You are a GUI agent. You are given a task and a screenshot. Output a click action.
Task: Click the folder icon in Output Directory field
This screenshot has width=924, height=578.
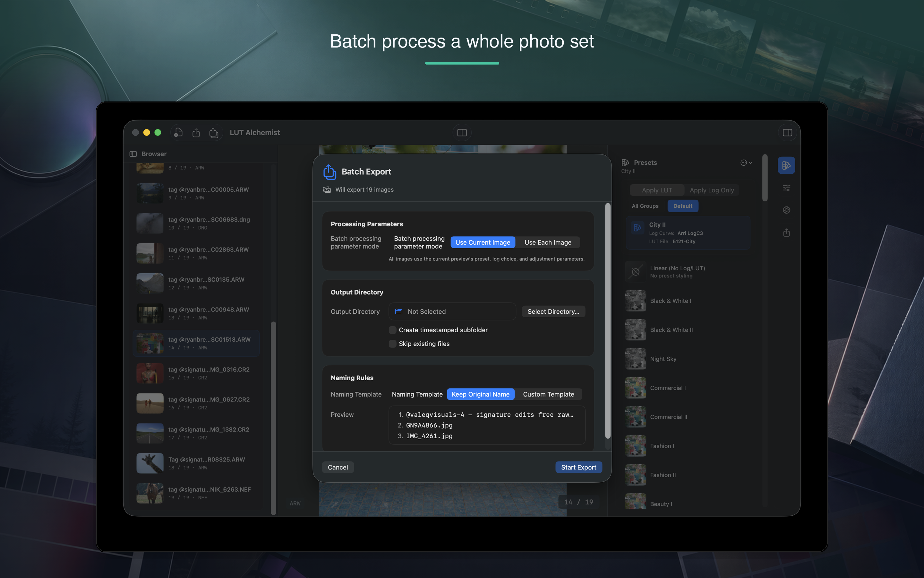[398, 311]
